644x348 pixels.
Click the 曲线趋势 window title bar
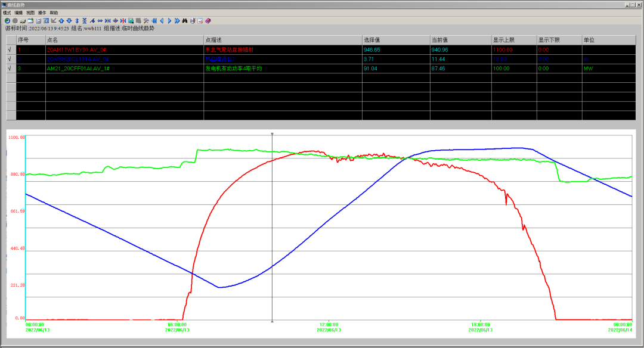click(322, 5)
